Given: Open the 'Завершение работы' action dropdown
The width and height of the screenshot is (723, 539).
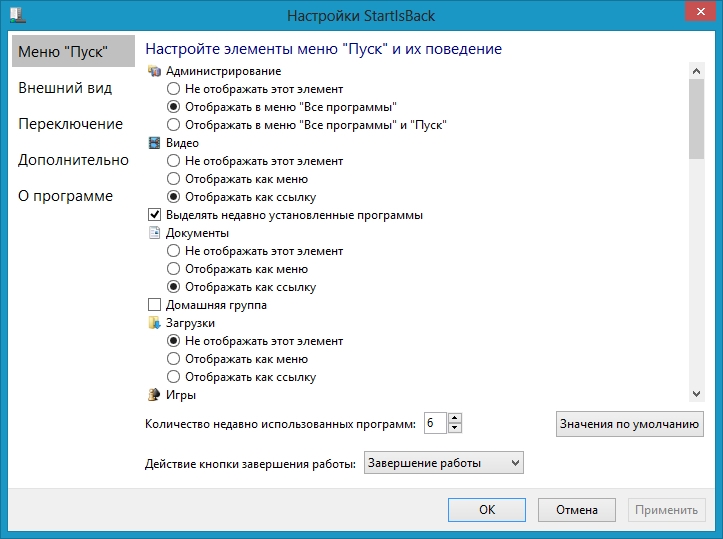Looking at the screenshot, I should [444, 462].
